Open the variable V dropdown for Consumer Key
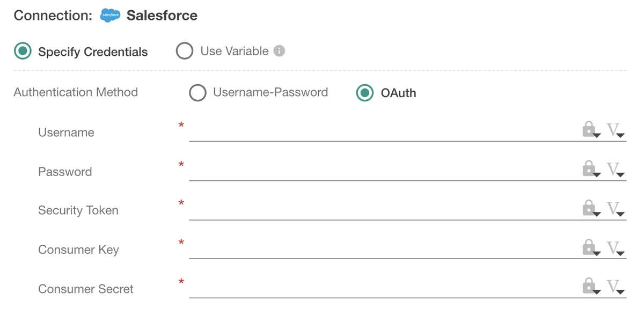Image resolution: width=644 pixels, height=322 pixels. coord(616,248)
